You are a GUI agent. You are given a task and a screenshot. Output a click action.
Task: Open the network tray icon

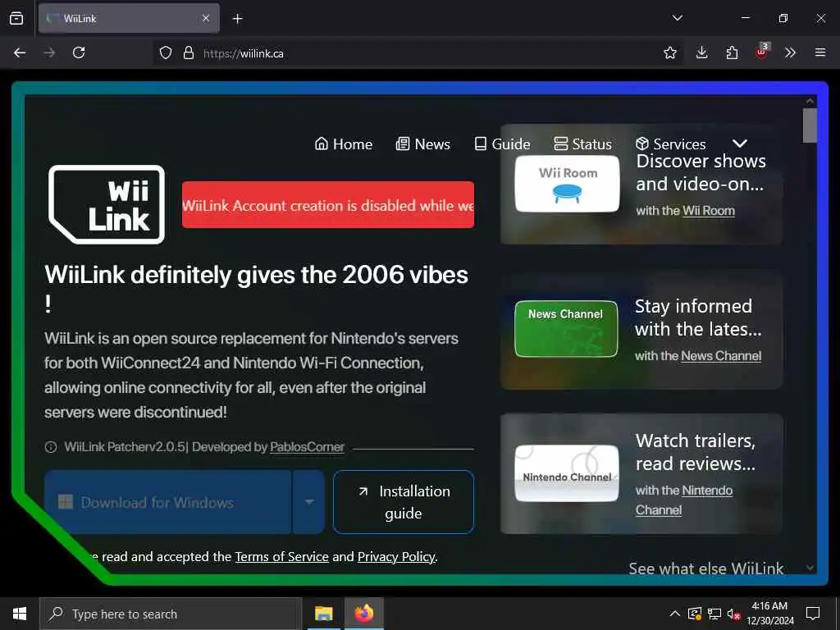(714, 614)
